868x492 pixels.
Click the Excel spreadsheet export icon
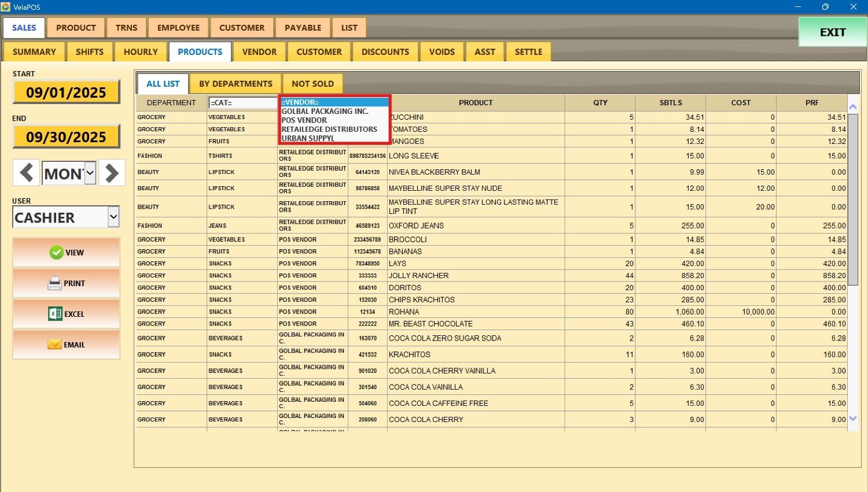55,314
